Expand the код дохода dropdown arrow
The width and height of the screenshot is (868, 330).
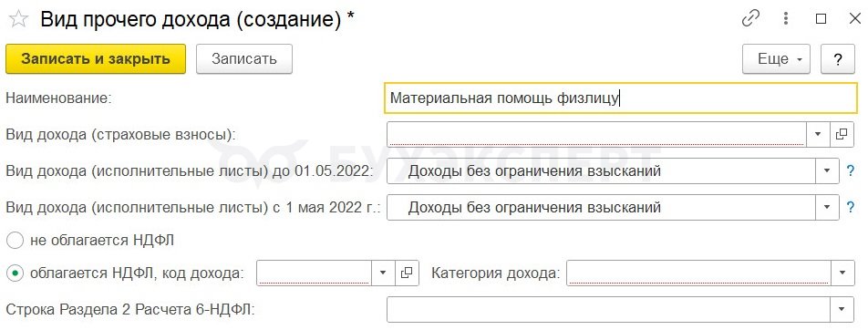click(x=383, y=273)
